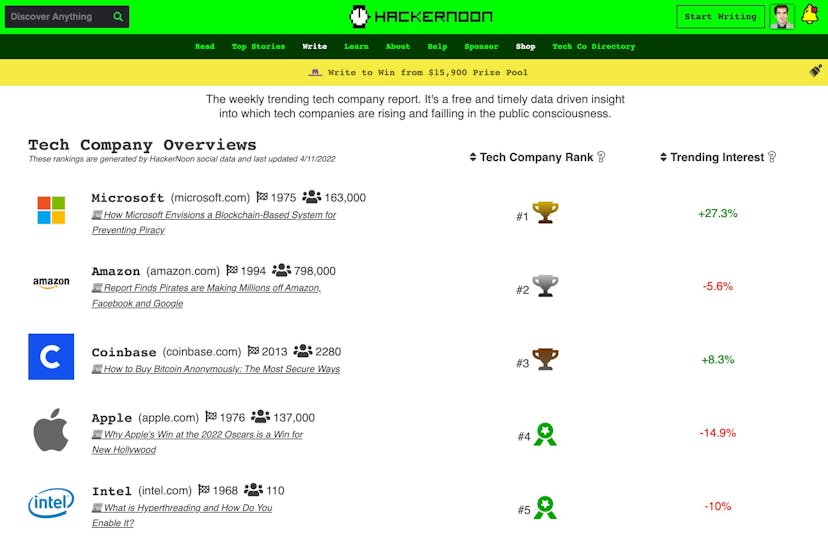Click the Discover Anything search field
Screen dimensions: 828x547
click(x=58, y=17)
